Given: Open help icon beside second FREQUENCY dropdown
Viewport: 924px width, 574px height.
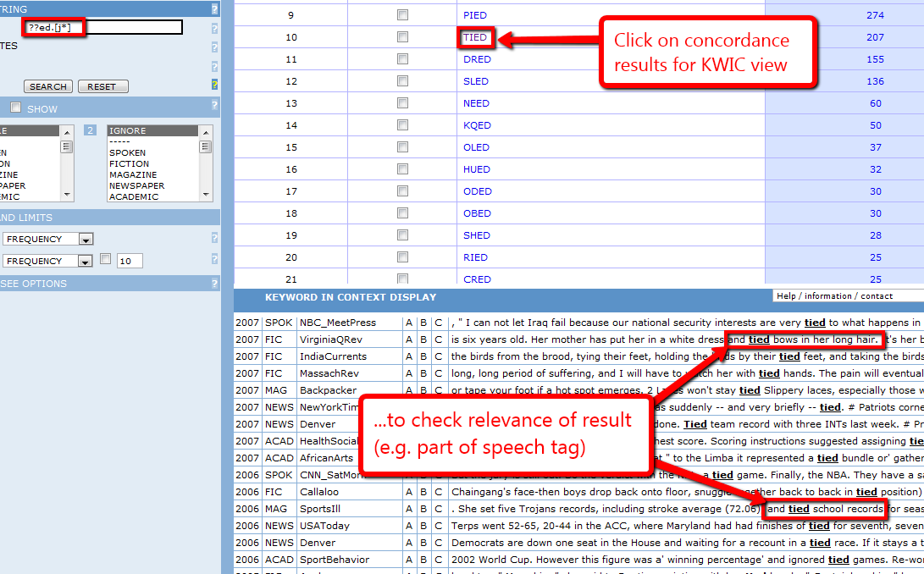Looking at the screenshot, I should tap(214, 259).
